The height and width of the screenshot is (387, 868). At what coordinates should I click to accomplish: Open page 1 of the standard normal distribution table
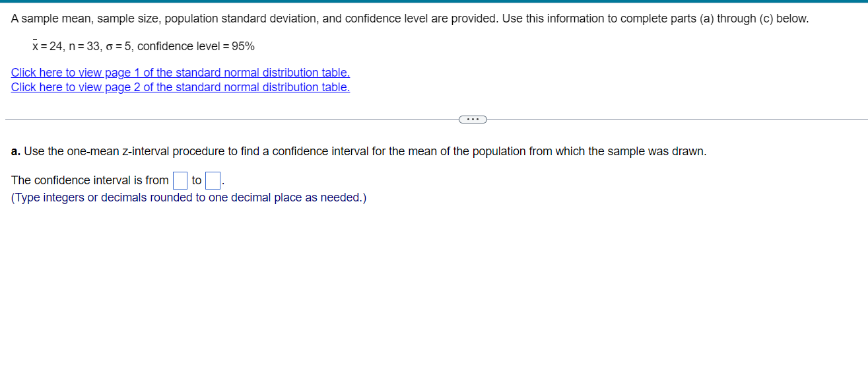coord(178,73)
